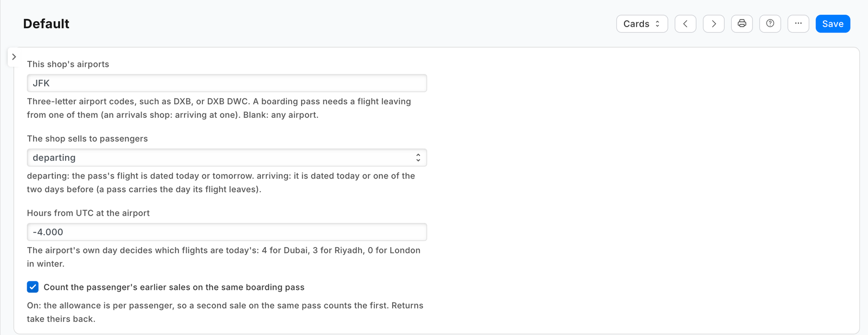
Task: Click the 'Three-letter airport codes' help text
Action: [x=219, y=108]
